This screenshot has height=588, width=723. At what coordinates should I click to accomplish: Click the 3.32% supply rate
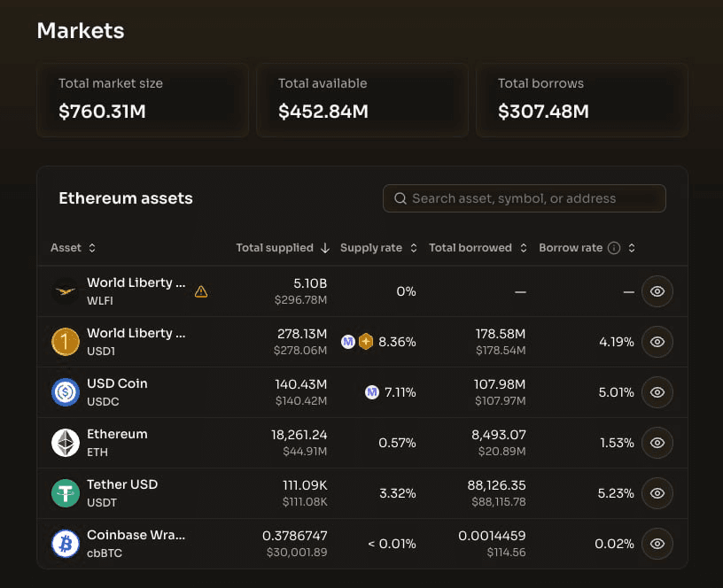coord(398,493)
